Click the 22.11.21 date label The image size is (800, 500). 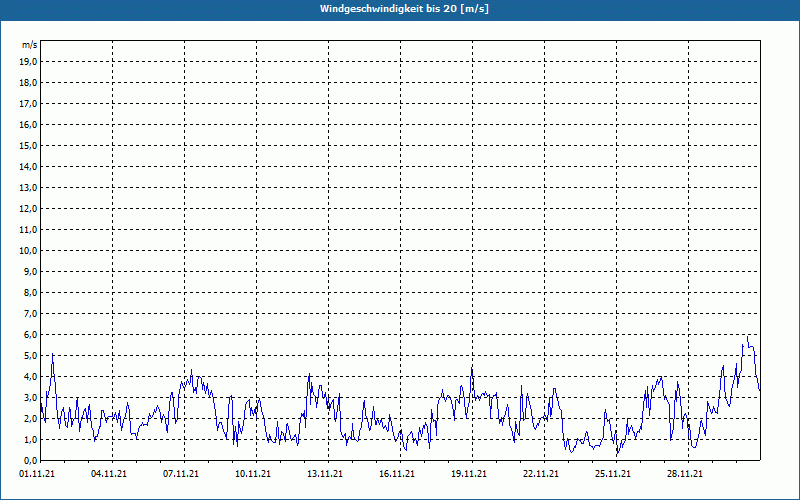(x=541, y=474)
